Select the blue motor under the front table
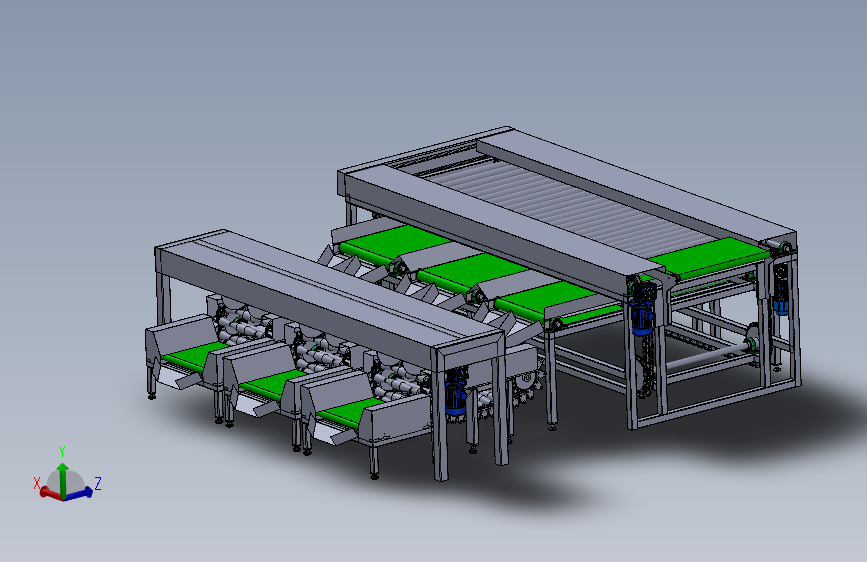This screenshot has height=562, width=867. (x=455, y=392)
